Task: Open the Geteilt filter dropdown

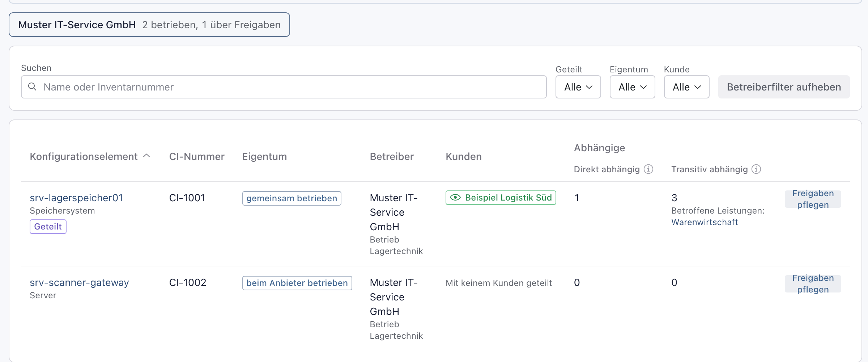Action: tap(578, 87)
